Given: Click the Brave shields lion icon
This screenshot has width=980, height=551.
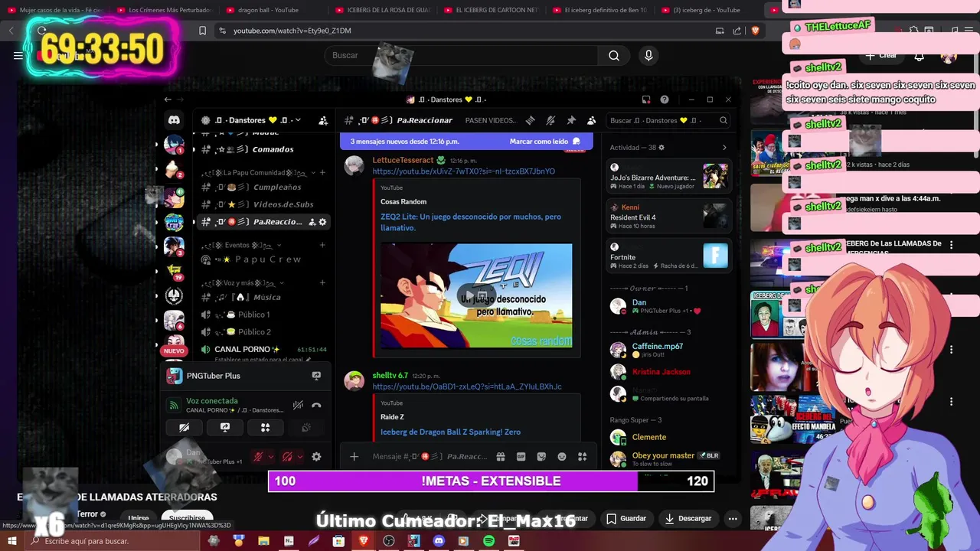Looking at the screenshot, I should click(756, 31).
